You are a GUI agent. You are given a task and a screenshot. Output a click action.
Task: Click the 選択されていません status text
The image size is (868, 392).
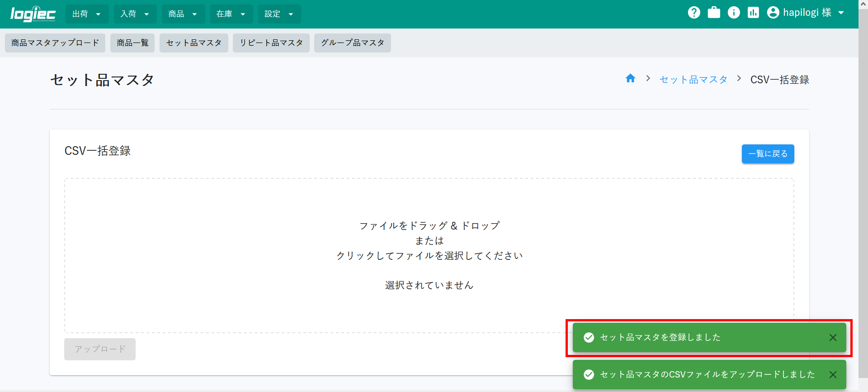coord(429,285)
